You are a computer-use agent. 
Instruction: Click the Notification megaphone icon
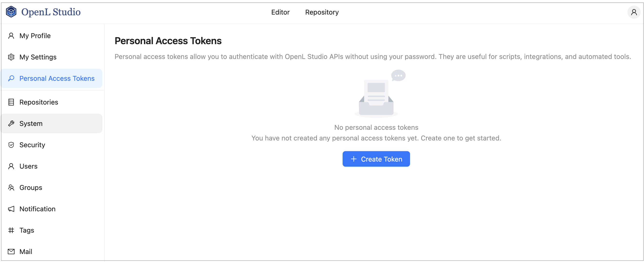11,209
